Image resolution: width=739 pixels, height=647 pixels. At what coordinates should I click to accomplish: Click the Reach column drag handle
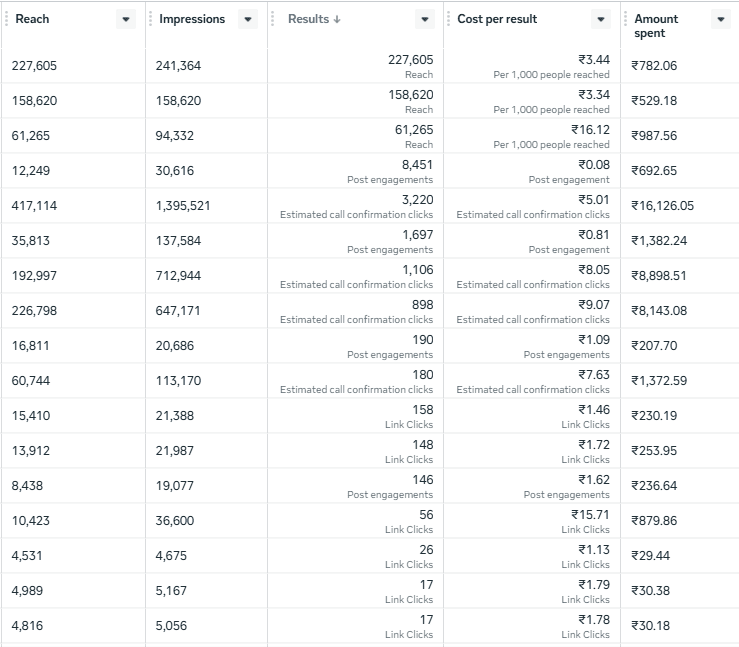7,19
